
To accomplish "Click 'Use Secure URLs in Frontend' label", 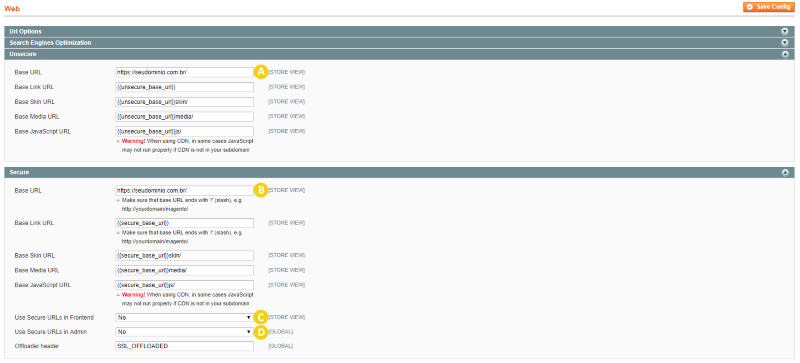I will pyautogui.click(x=54, y=317).
